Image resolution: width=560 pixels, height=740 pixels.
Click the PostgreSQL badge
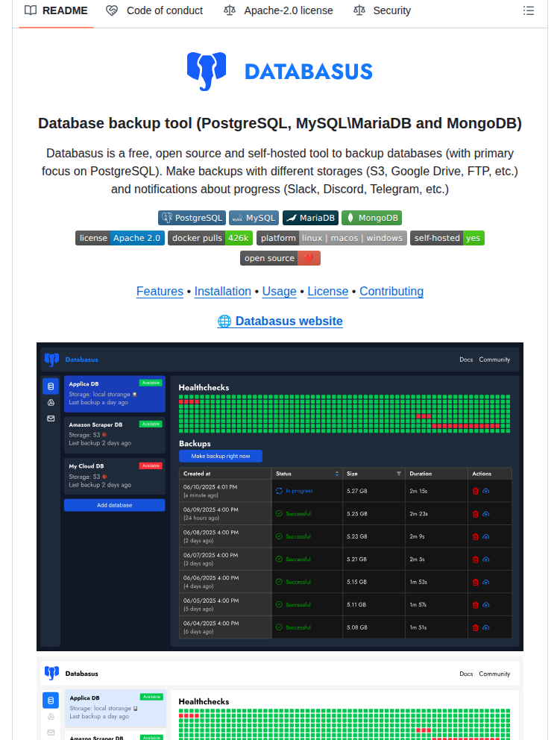point(192,218)
